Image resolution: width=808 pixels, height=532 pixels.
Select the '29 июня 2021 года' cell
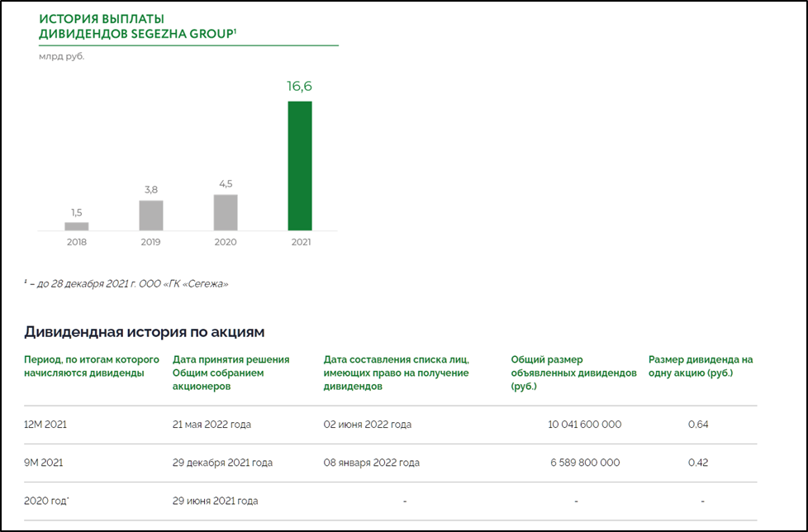tap(216, 501)
